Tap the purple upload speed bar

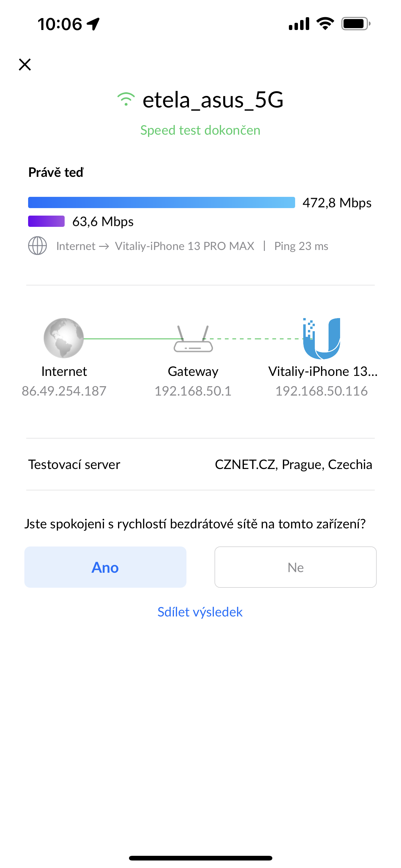[x=47, y=222]
